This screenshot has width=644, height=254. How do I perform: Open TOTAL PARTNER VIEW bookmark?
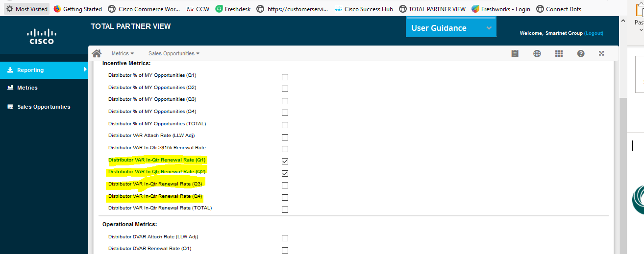pyautogui.click(x=432, y=9)
